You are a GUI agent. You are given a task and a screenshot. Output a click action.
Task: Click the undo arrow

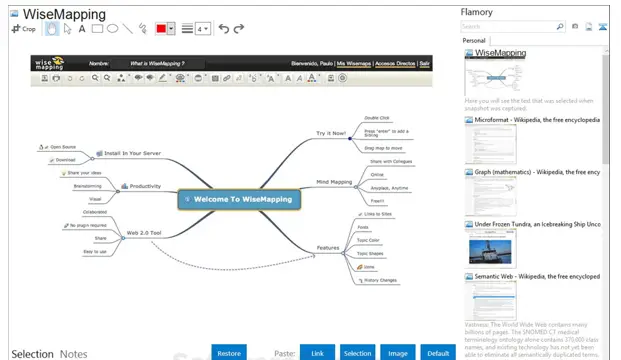point(224,29)
